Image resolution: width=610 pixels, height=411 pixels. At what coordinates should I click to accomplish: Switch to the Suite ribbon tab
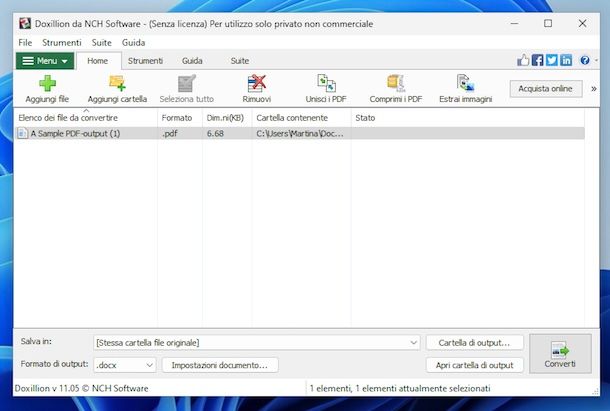click(240, 61)
